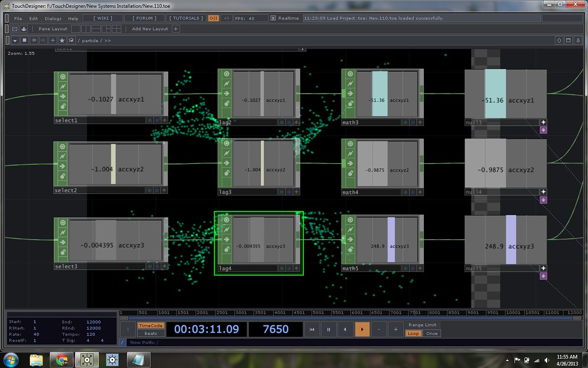The width and height of the screenshot is (588, 368).
Task: Expand the purple arrow under null5
Action: point(543,277)
